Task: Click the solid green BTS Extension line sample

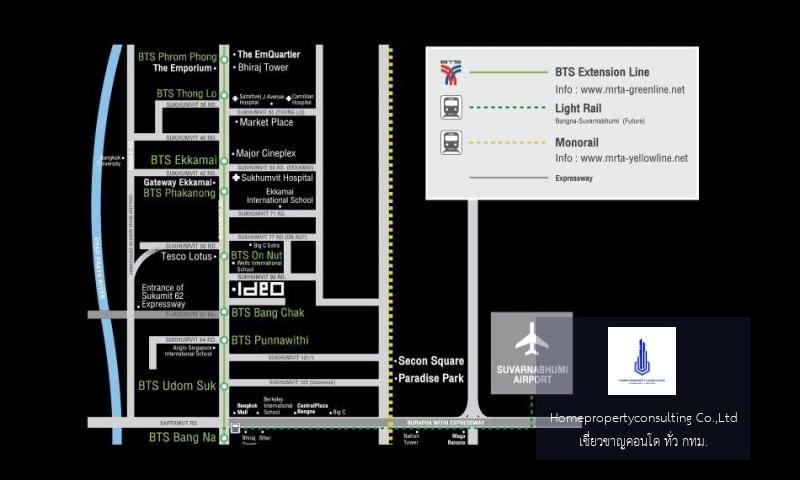Action: pos(508,72)
